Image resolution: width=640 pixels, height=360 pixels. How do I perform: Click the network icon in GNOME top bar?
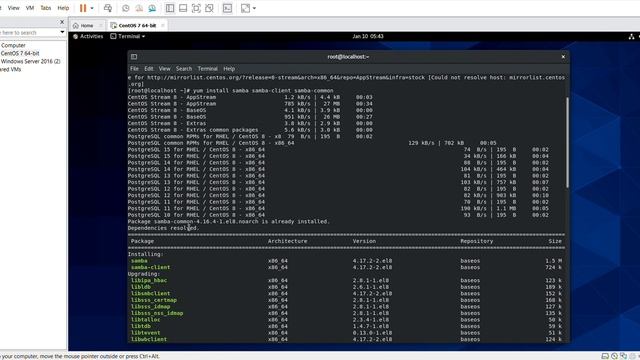coord(631,37)
